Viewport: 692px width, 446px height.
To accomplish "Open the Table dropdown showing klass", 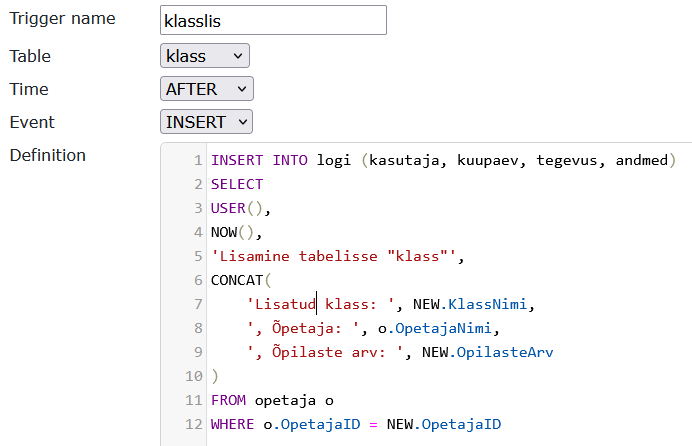I will (204, 56).
